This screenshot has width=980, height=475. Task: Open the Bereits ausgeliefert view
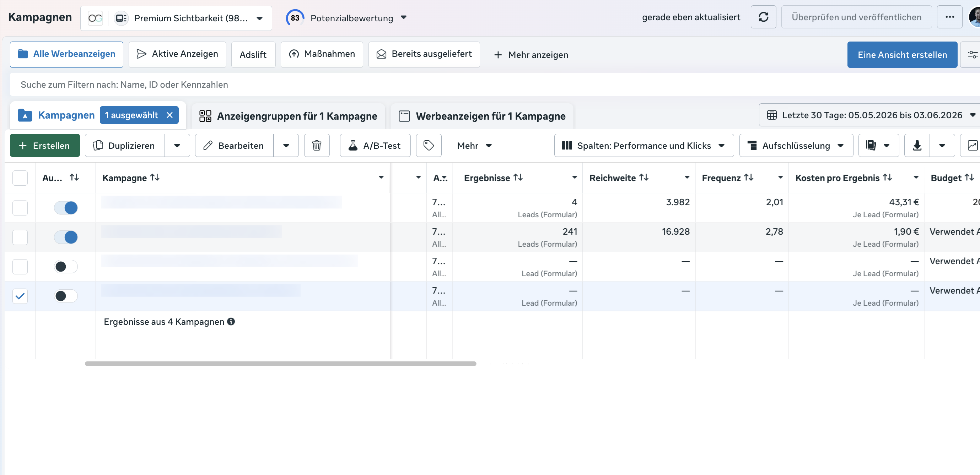[x=424, y=54]
